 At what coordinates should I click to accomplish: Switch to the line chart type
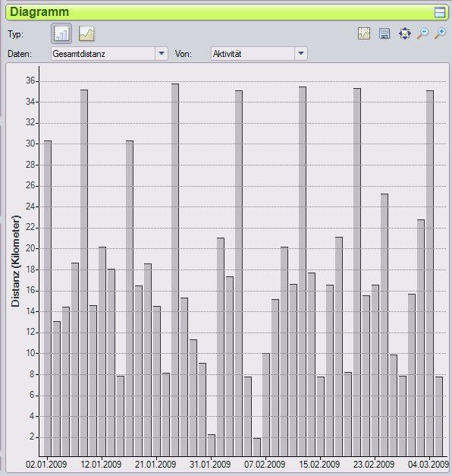(x=86, y=33)
